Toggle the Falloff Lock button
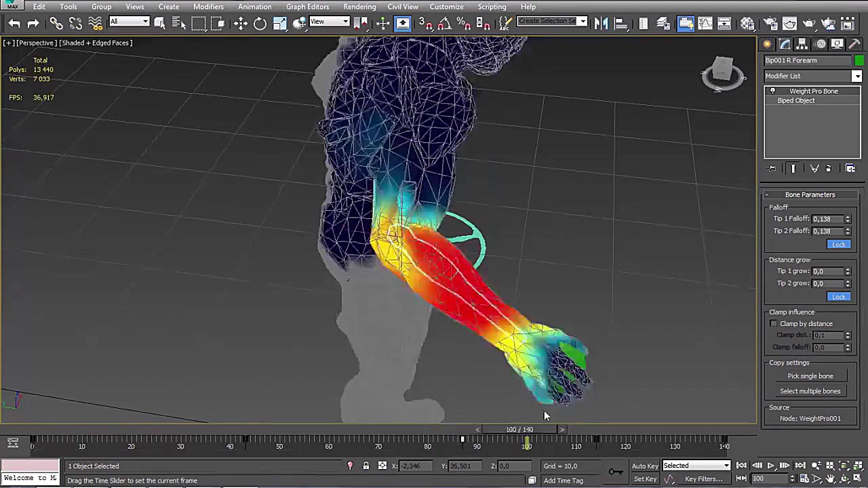 pyautogui.click(x=839, y=245)
